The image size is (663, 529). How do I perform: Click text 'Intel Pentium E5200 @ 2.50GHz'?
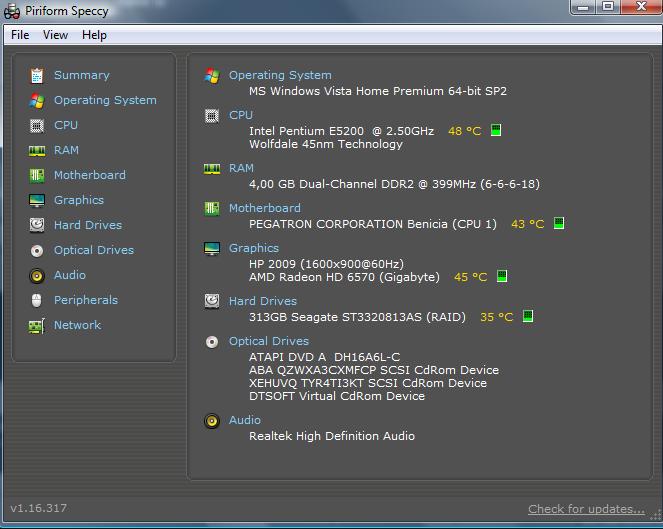coord(341,131)
